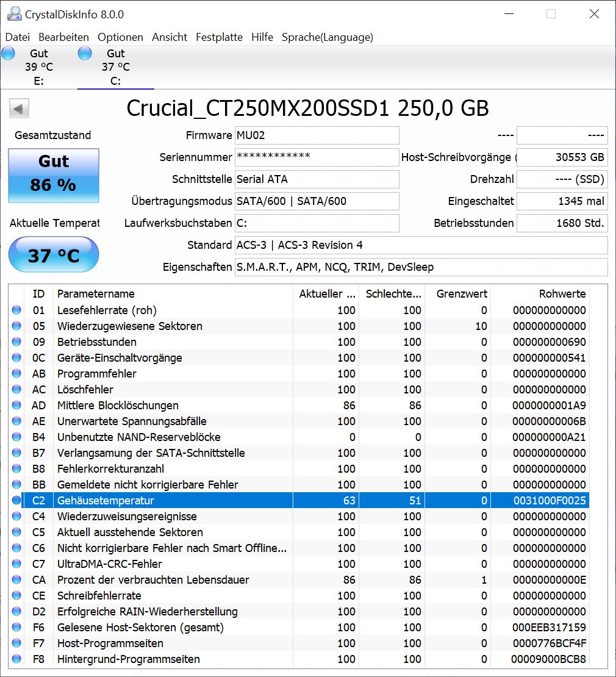Click status dot of UltraDMA-CRC-Fehler row
Screen dimensions: 616x677
tap(16, 564)
